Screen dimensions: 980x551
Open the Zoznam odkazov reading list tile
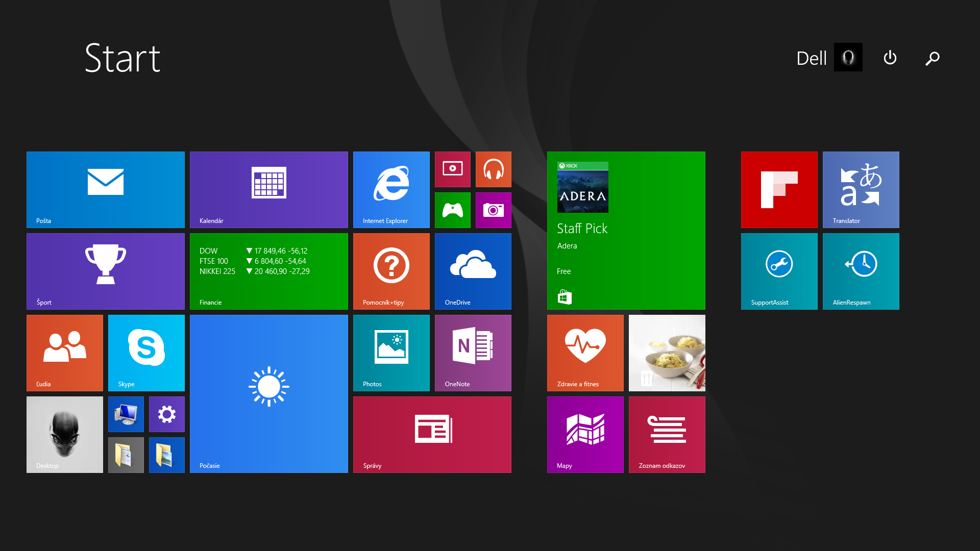click(x=667, y=435)
